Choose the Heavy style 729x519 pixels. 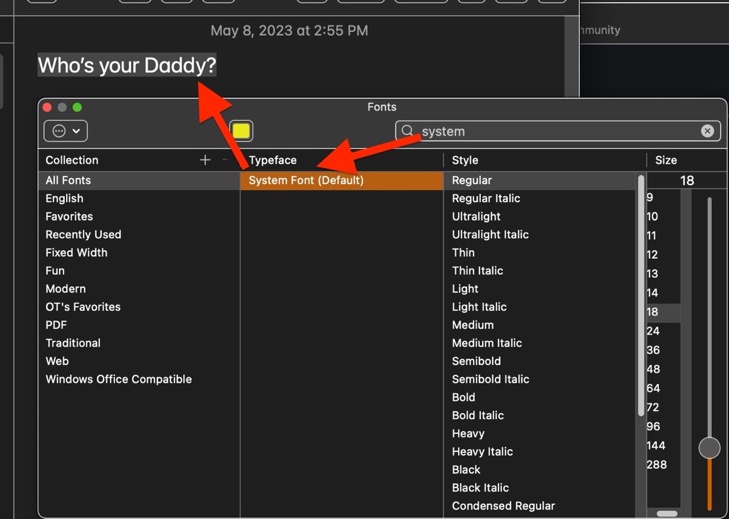click(540, 434)
